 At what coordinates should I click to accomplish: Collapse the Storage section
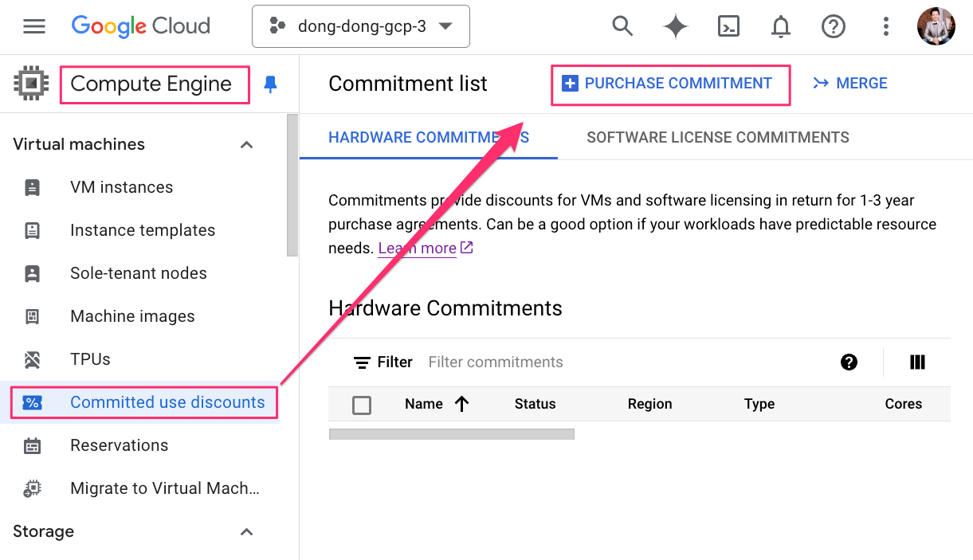(x=246, y=531)
